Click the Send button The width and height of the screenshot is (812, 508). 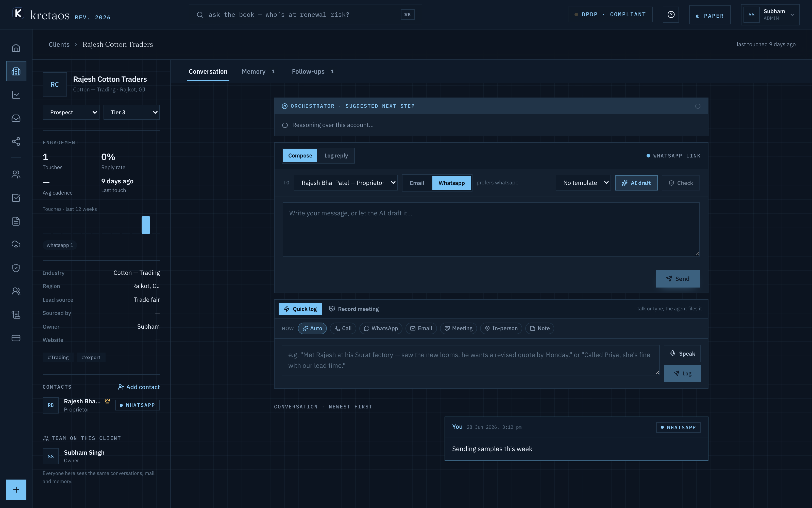(678, 279)
